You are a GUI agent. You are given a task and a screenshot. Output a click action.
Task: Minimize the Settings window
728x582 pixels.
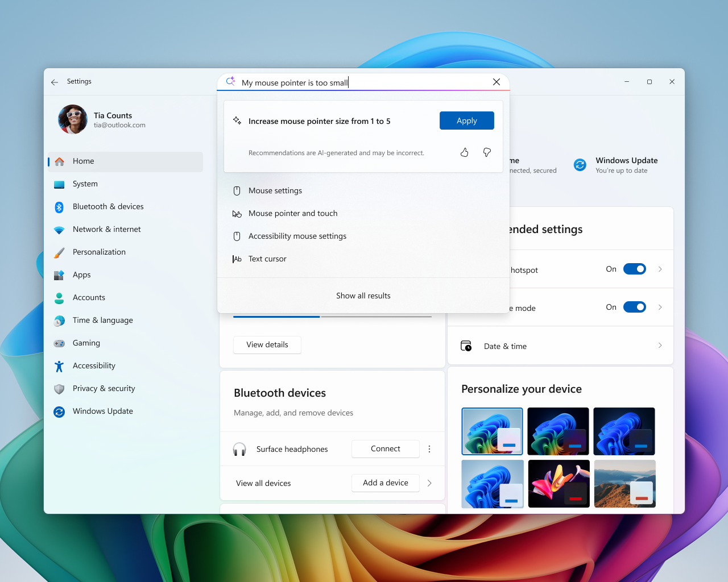pos(627,82)
